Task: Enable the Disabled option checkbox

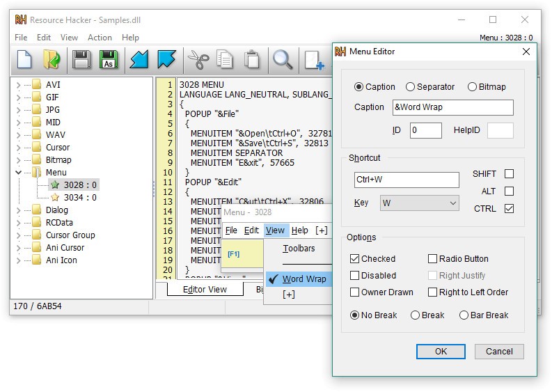Action: click(354, 275)
